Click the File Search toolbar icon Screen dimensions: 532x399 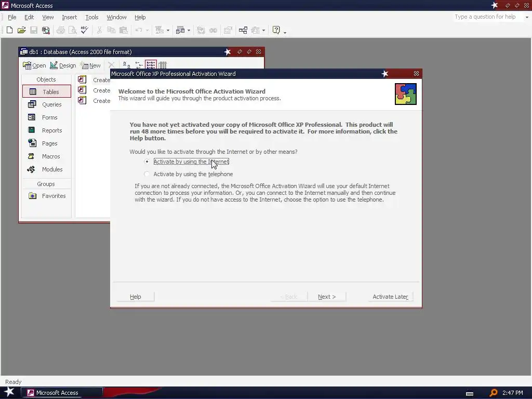pos(46,30)
